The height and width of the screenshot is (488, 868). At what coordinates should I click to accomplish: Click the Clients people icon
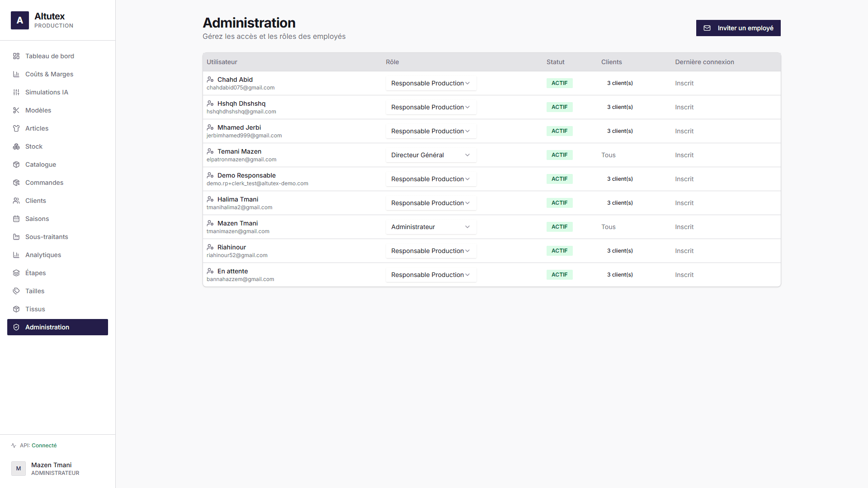[x=16, y=201]
